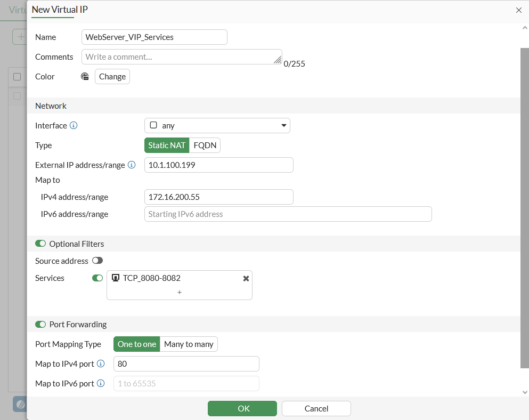
Task: Click the External IP address info icon
Action: coord(132,165)
